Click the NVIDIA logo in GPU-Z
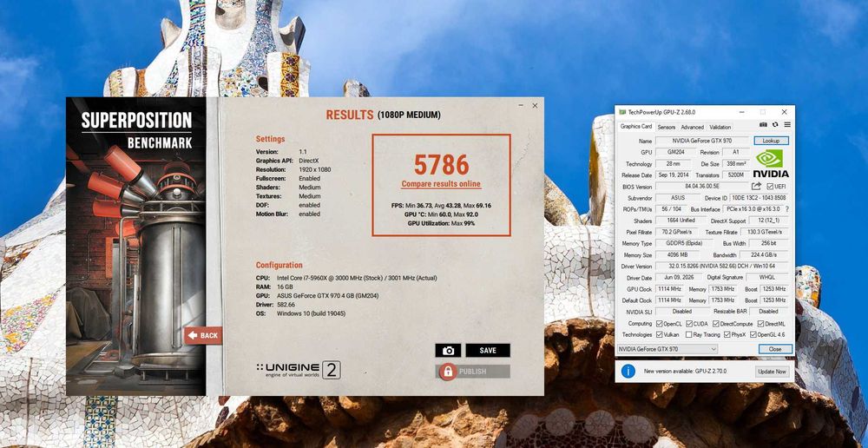The width and height of the screenshot is (868, 448). [x=770, y=163]
